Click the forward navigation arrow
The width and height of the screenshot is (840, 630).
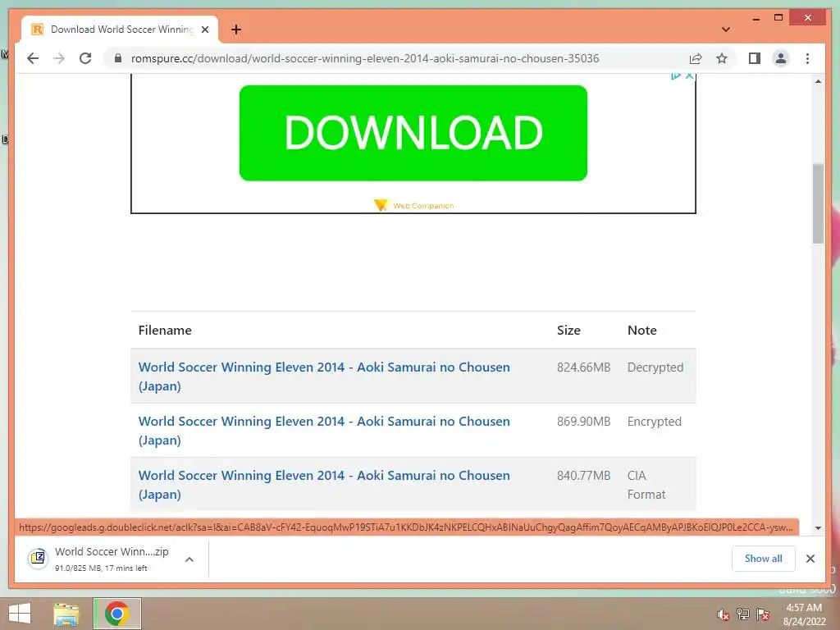[59, 58]
